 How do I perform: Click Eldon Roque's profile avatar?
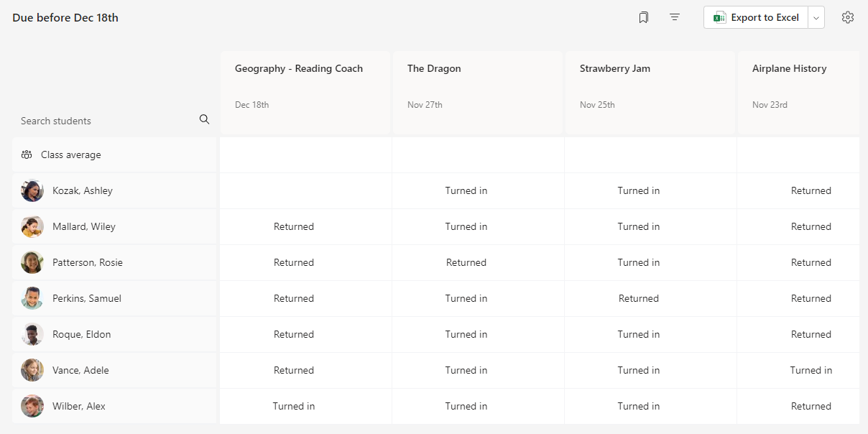point(32,334)
